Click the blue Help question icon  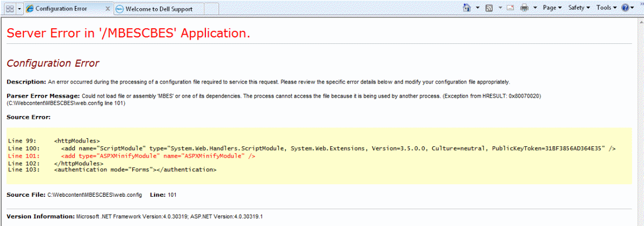[x=624, y=8]
